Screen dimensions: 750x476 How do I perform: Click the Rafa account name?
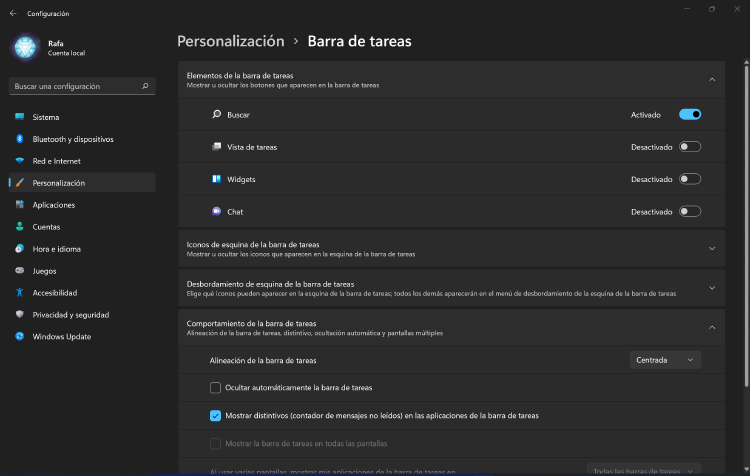(x=55, y=43)
